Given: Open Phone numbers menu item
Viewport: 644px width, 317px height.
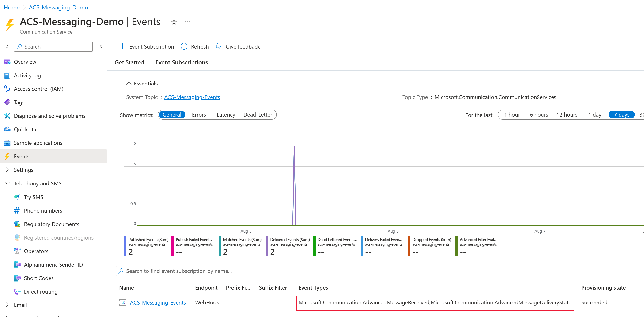Looking at the screenshot, I should tap(43, 210).
